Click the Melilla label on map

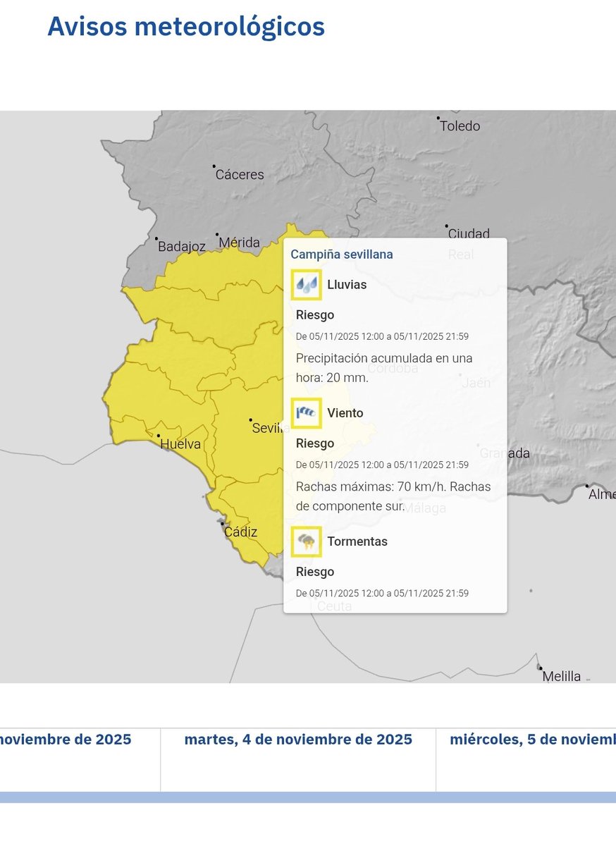tap(562, 677)
